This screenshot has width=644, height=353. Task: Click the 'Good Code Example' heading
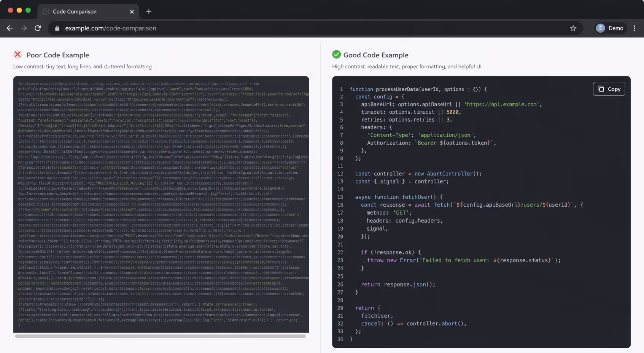(x=376, y=55)
